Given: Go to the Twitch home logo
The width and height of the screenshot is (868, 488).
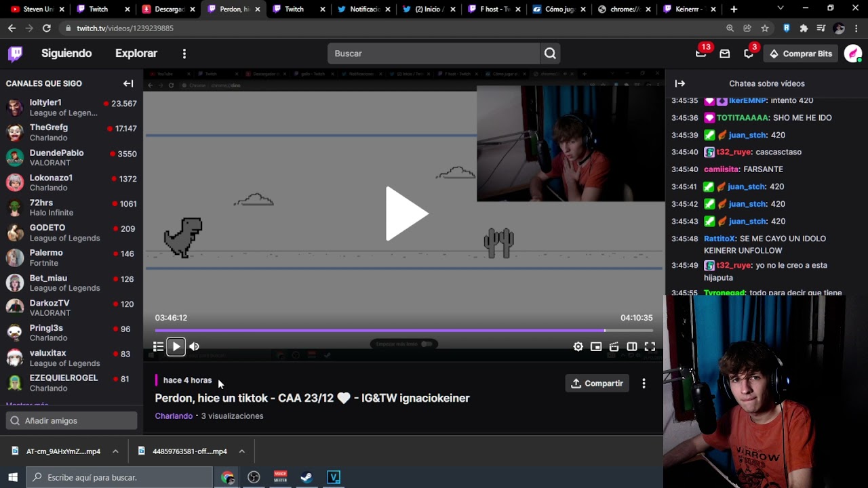Looking at the screenshot, I should point(15,54).
